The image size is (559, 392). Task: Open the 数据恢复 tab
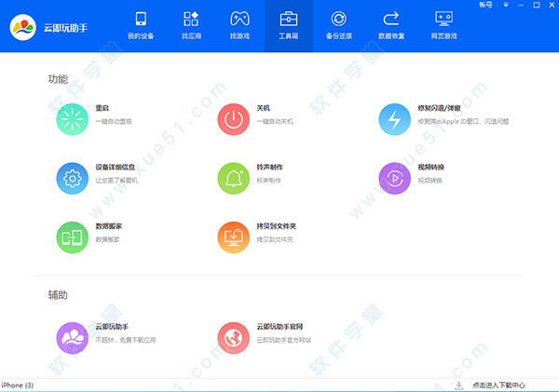(x=391, y=26)
